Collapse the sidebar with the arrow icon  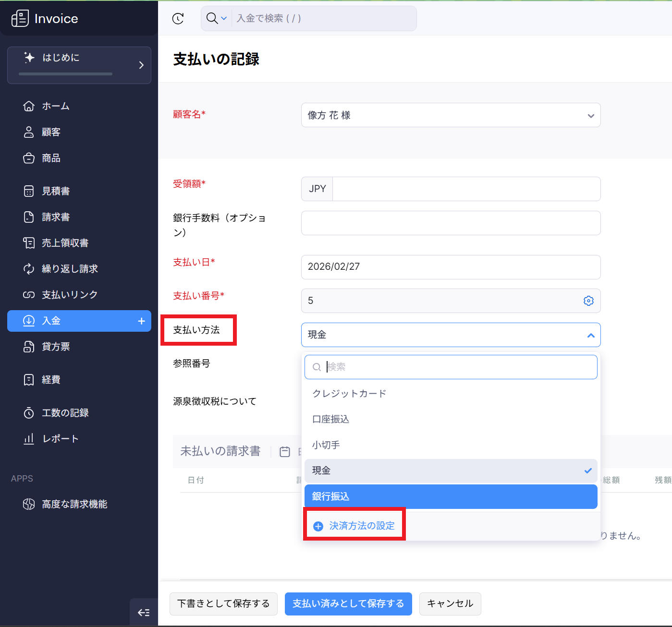pyautogui.click(x=144, y=612)
